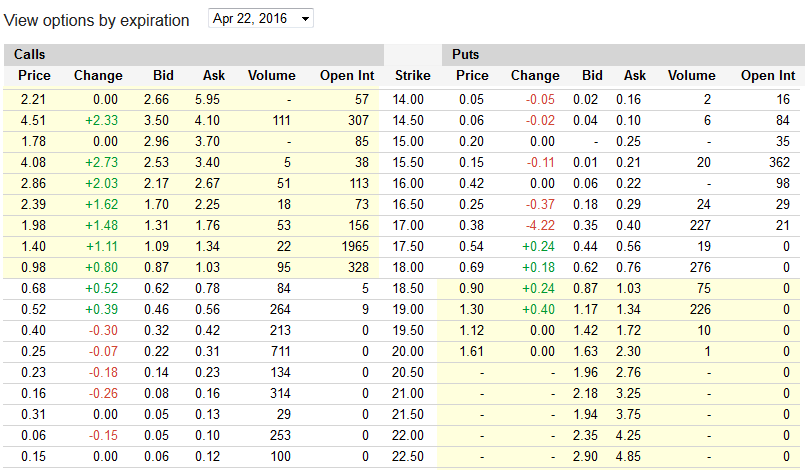This screenshot has width=809, height=472.
Task: Click call change +2.33
Action: [x=102, y=121]
